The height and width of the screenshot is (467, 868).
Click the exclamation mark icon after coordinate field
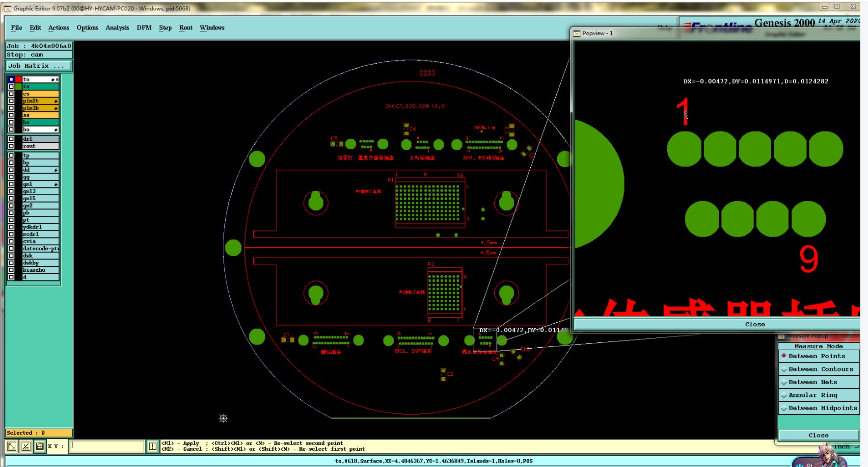[153, 446]
